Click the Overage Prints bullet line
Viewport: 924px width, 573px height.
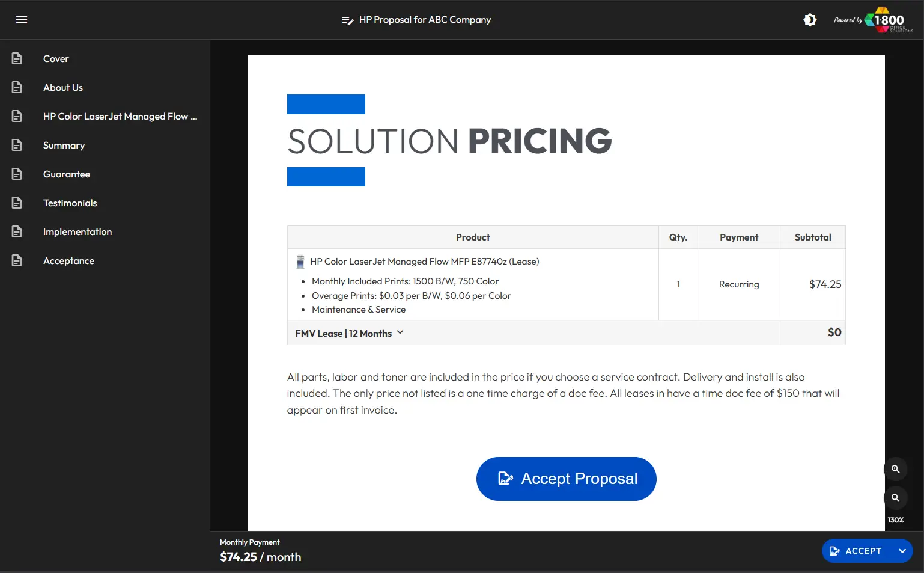pos(411,296)
